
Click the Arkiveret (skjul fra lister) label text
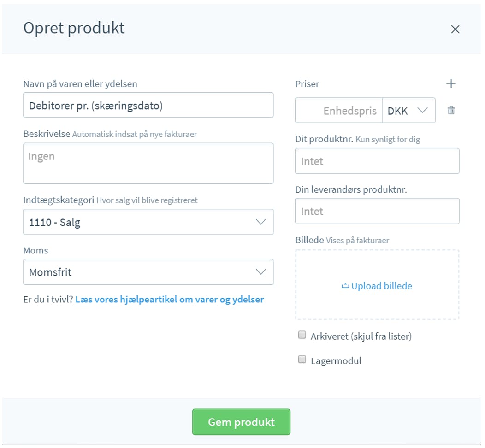(x=361, y=336)
